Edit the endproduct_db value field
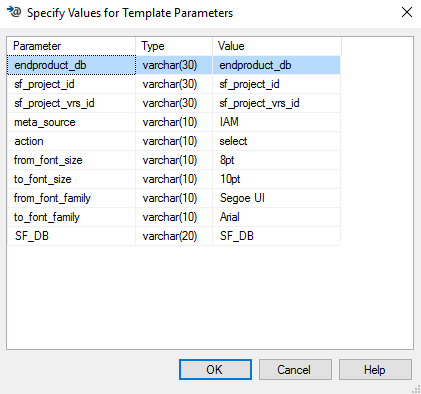The image size is (421, 394). [276, 65]
